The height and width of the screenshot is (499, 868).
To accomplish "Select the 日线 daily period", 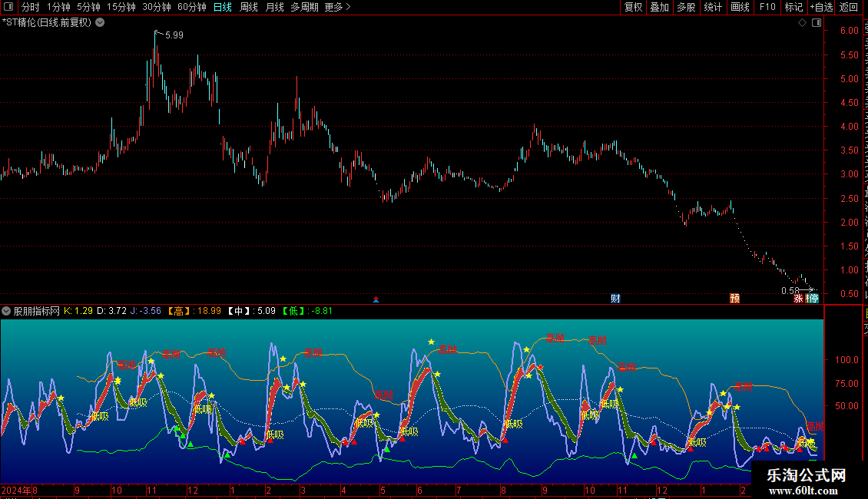I will point(223,7).
